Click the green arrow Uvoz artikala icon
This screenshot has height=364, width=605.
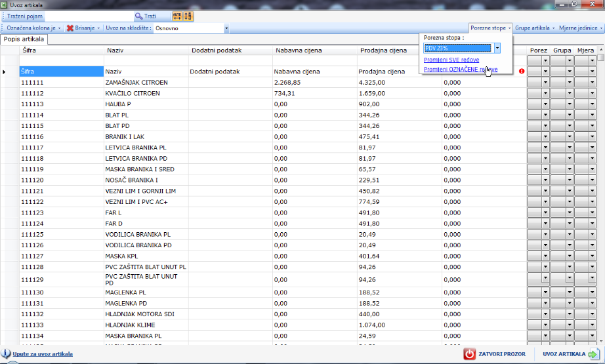point(593,354)
